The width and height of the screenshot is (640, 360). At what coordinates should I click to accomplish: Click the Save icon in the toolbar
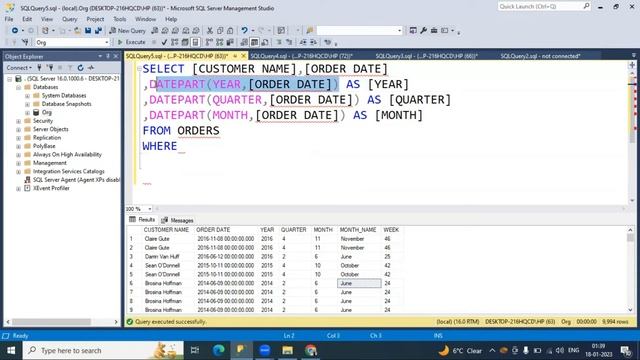(x=88, y=31)
